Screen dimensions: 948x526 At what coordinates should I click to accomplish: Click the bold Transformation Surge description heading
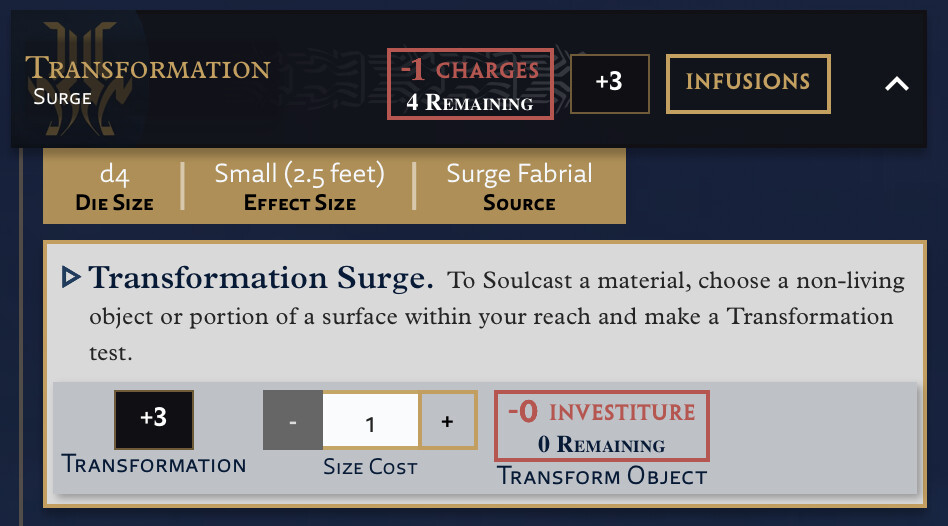(261, 278)
